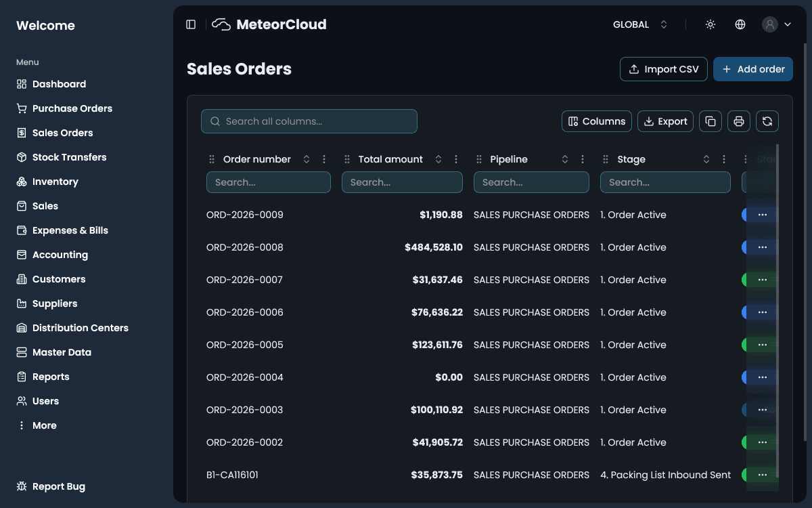Toggle sorting on the Order number column
The height and width of the screenshot is (508, 812).
point(306,159)
